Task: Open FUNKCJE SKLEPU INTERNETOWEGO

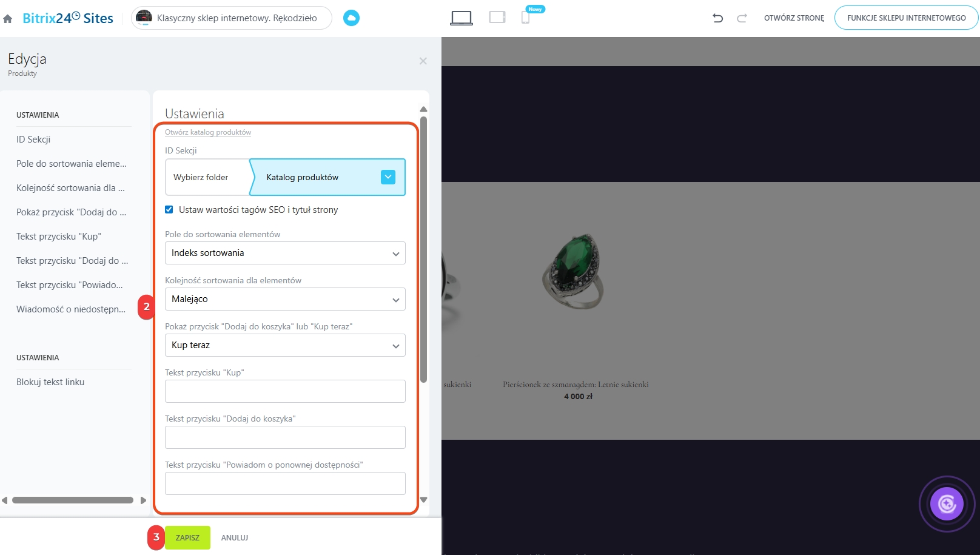Action: 906,18
